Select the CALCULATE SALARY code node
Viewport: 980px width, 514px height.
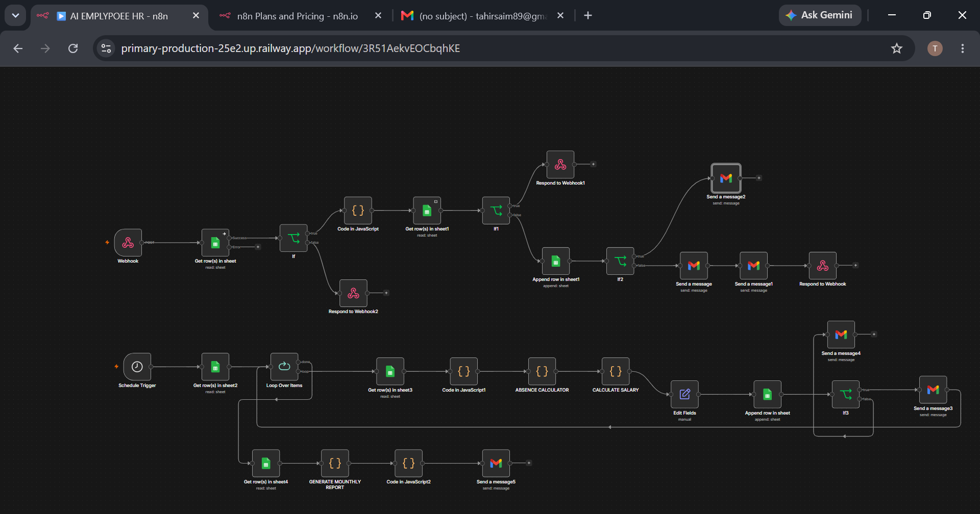[616, 371]
